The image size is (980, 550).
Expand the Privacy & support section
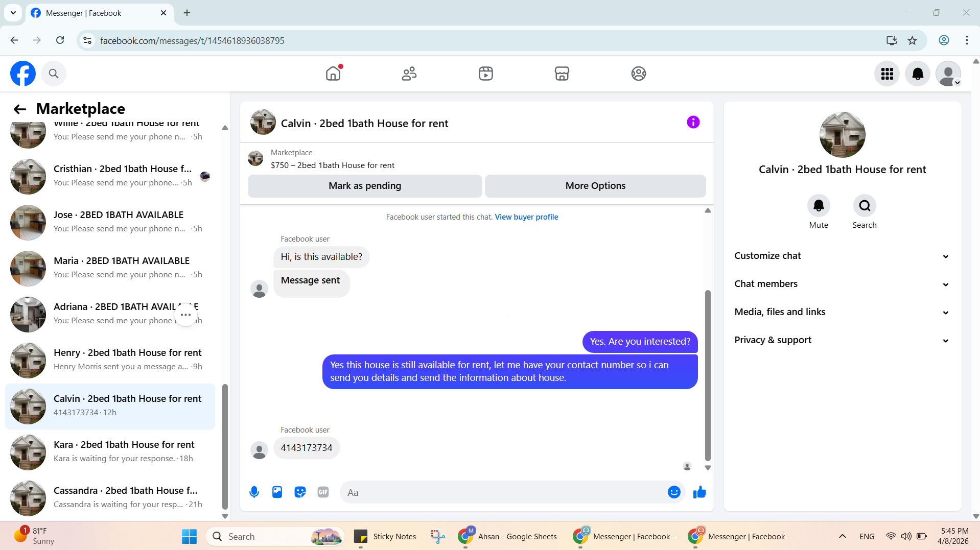[x=842, y=340]
